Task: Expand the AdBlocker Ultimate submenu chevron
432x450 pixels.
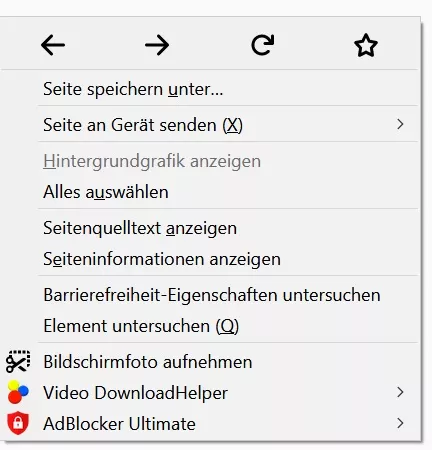Action: [x=400, y=423]
